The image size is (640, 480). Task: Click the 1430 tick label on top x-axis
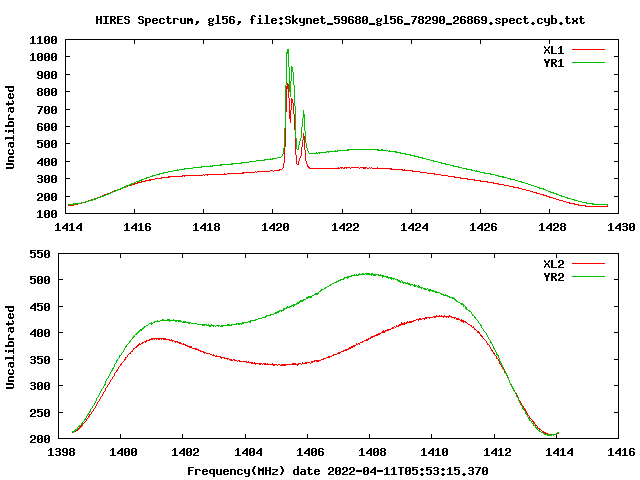tap(621, 227)
